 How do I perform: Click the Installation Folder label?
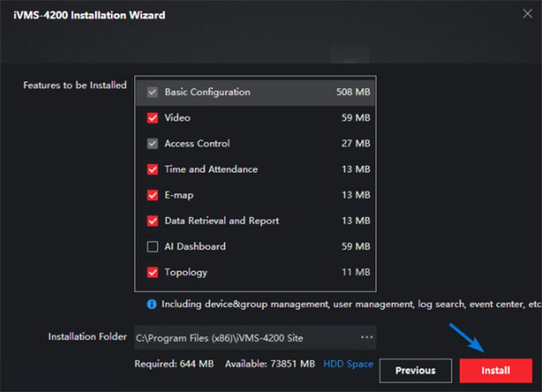click(x=88, y=336)
